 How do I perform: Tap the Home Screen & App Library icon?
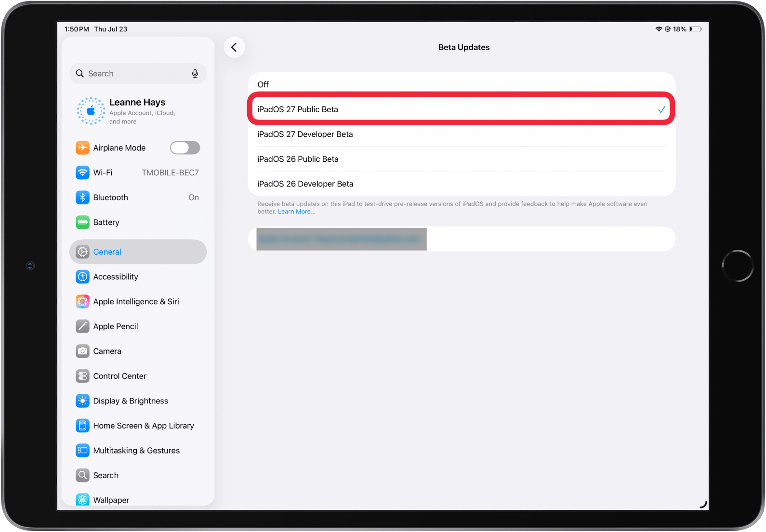82,426
